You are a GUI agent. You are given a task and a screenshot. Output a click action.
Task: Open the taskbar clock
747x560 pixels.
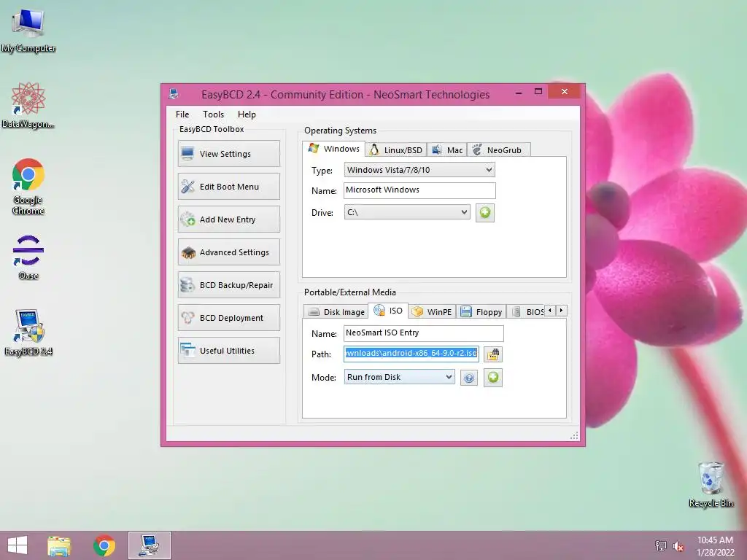(716, 546)
